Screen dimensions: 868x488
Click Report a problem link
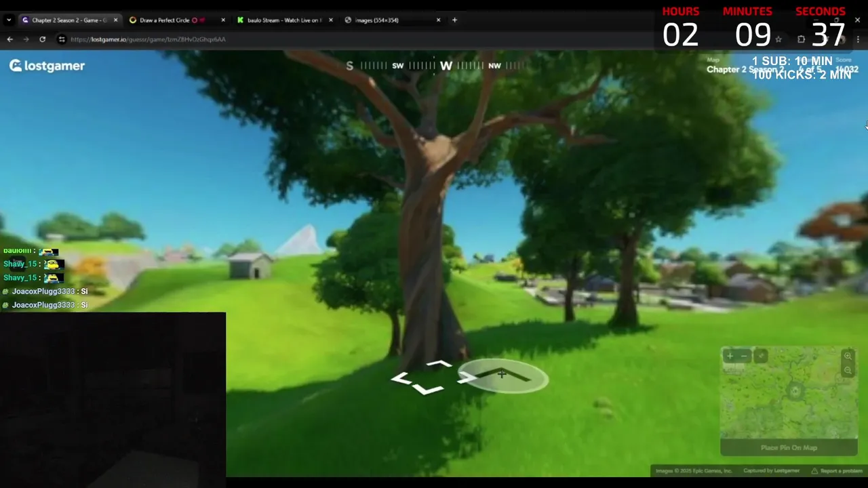coord(837,471)
